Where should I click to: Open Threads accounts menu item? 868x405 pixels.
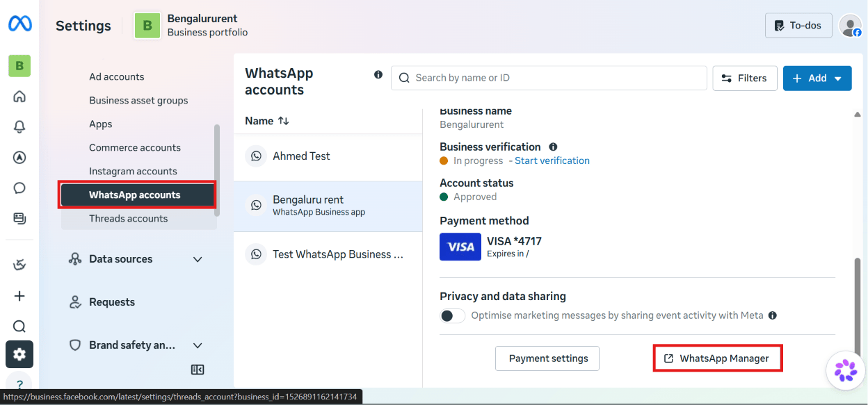click(129, 218)
